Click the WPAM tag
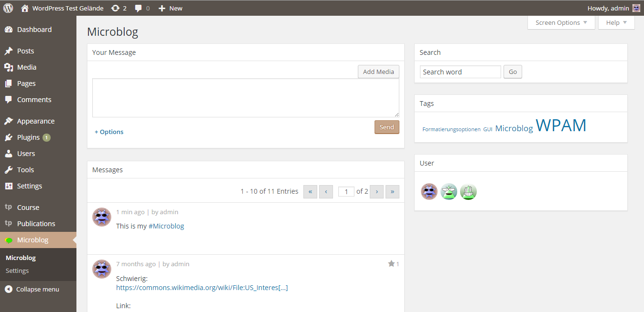 click(561, 125)
